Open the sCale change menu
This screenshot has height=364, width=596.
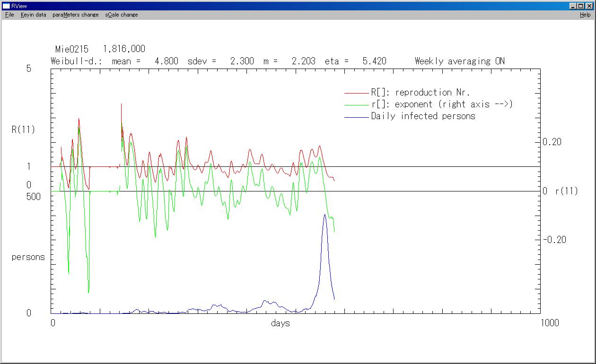pyautogui.click(x=122, y=15)
